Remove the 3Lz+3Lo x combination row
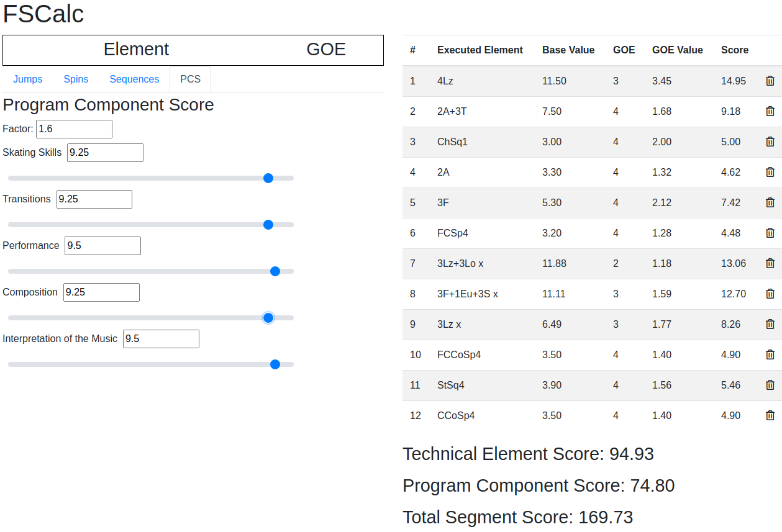 pyautogui.click(x=770, y=263)
